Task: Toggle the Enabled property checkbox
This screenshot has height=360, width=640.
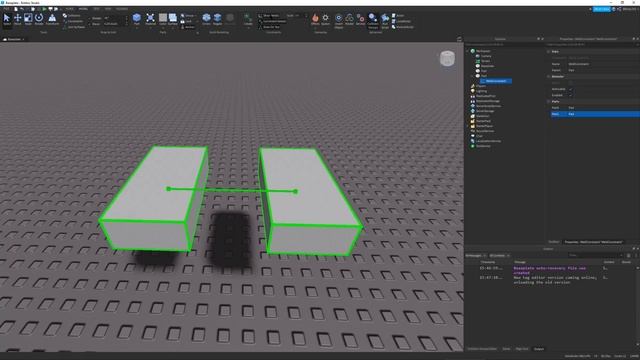Action: click(x=571, y=95)
